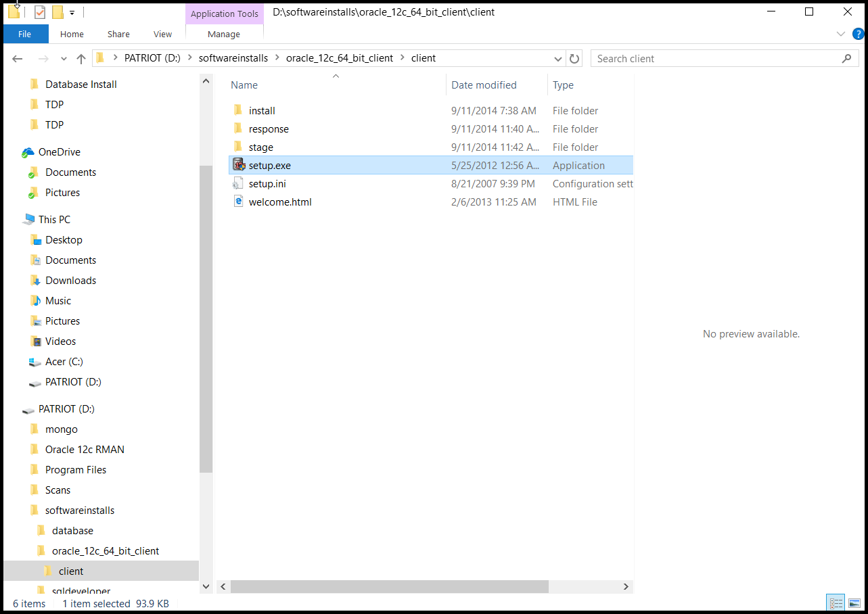Viewport: 868px width, 614px height.
Task: Click the file list horizontal scrollbar thumb
Action: (390, 586)
